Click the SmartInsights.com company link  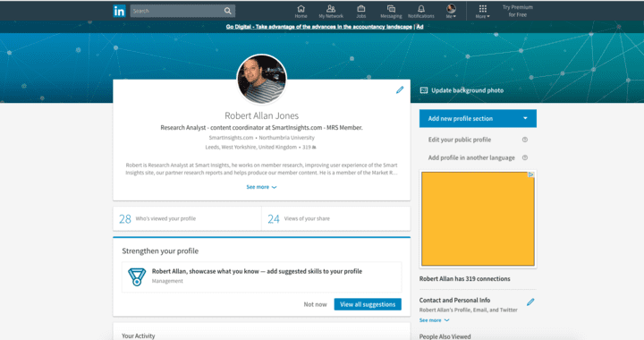[x=231, y=138]
